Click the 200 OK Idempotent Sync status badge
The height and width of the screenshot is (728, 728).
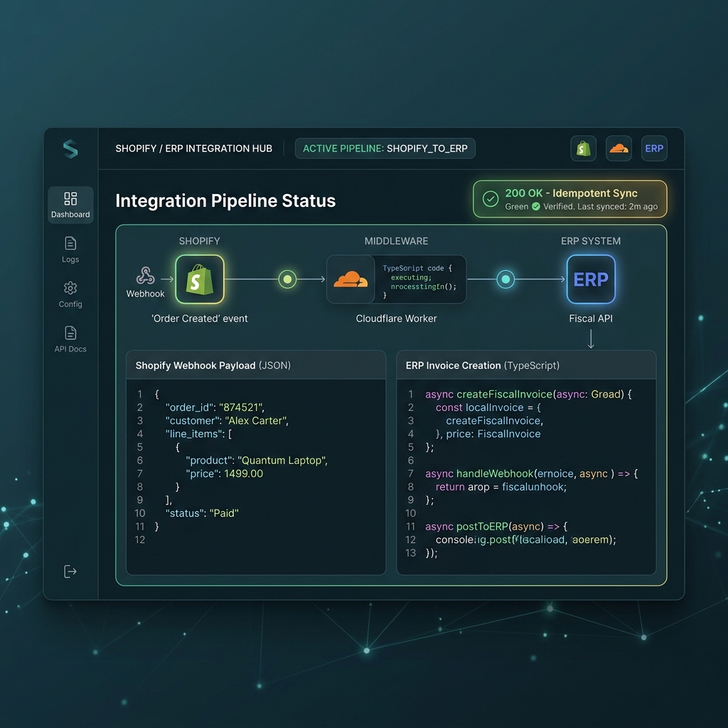point(569,199)
